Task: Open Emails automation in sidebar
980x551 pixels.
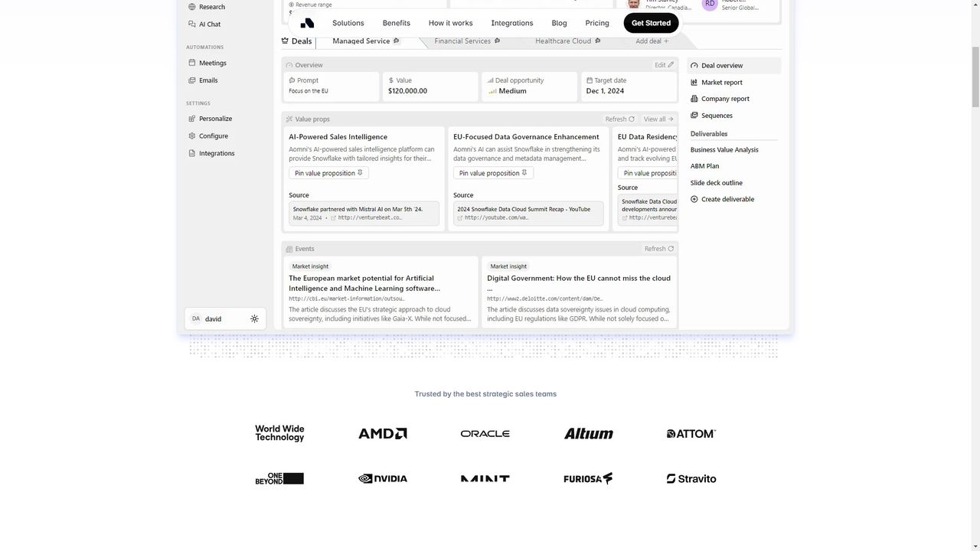Action: (203, 80)
